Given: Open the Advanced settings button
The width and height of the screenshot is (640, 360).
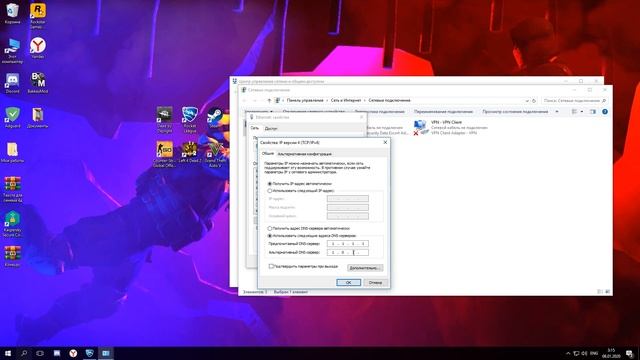Looking at the screenshot, I should pos(365,268).
